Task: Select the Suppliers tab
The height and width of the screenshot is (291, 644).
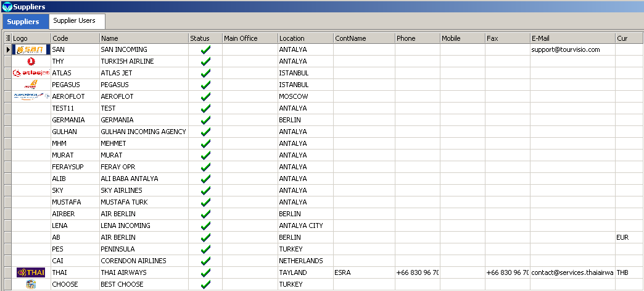Action: coord(23,22)
